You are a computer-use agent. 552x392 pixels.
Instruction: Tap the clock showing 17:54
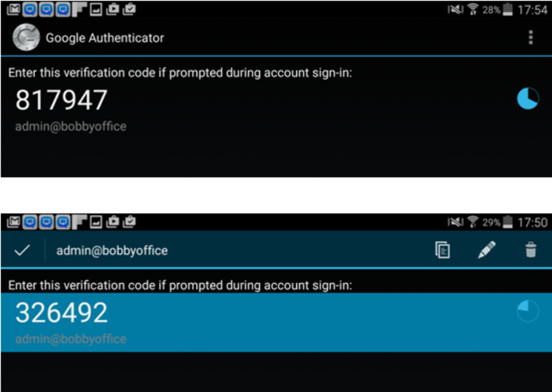(x=532, y=10)
